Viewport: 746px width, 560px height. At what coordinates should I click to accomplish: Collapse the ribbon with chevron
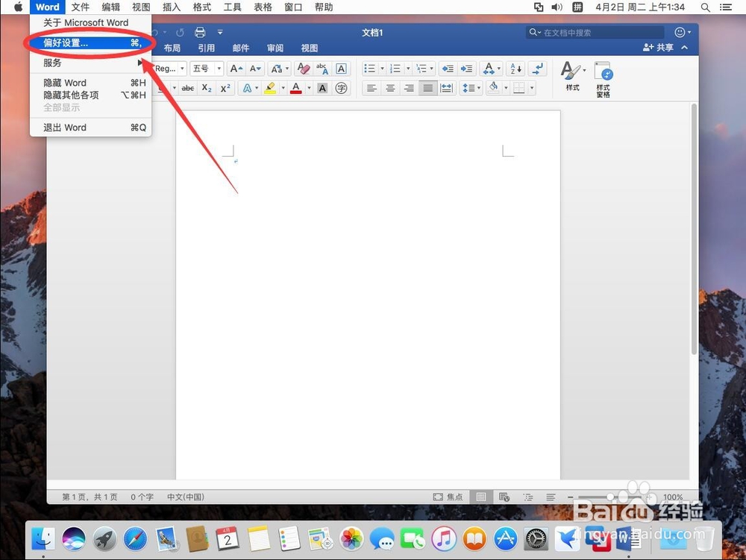(684, 48)
